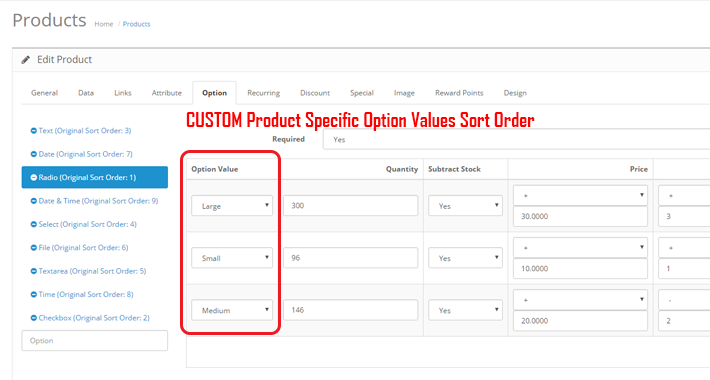The image size is (710, 380).
Task: Click the pencil icon beside Edit Product
Action: pos(26,60)
